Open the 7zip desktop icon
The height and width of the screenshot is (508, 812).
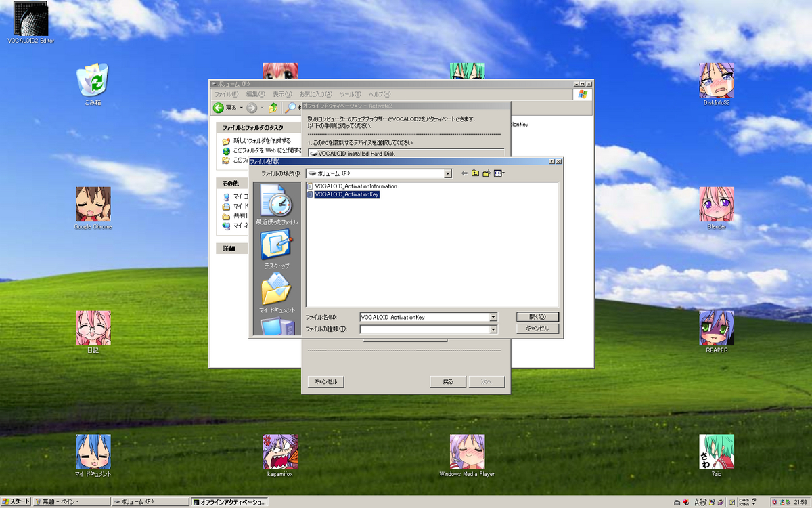[717, 457]
